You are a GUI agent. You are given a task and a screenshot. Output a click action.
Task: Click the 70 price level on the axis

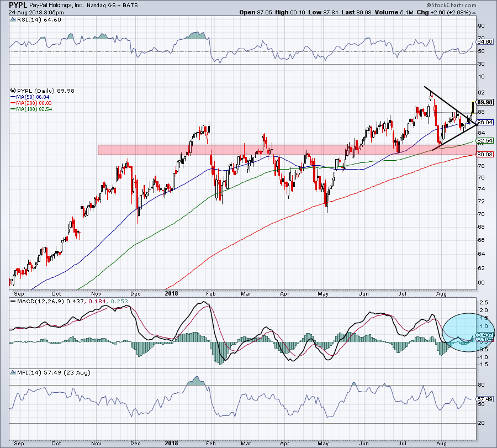click(x=482, y=214)
